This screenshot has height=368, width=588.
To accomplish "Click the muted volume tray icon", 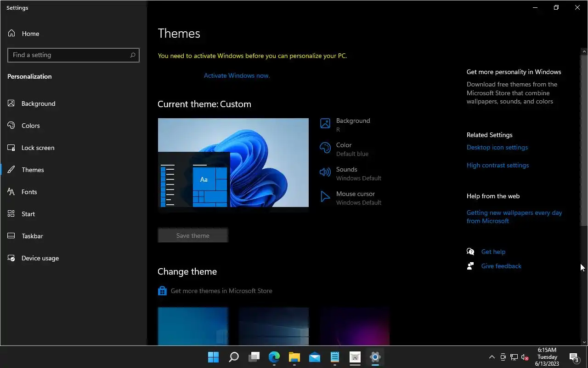I will tap(525, 357).
